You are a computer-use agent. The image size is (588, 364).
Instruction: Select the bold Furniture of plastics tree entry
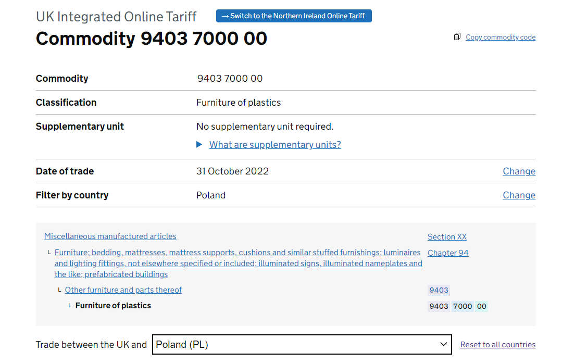click(113, 306)
